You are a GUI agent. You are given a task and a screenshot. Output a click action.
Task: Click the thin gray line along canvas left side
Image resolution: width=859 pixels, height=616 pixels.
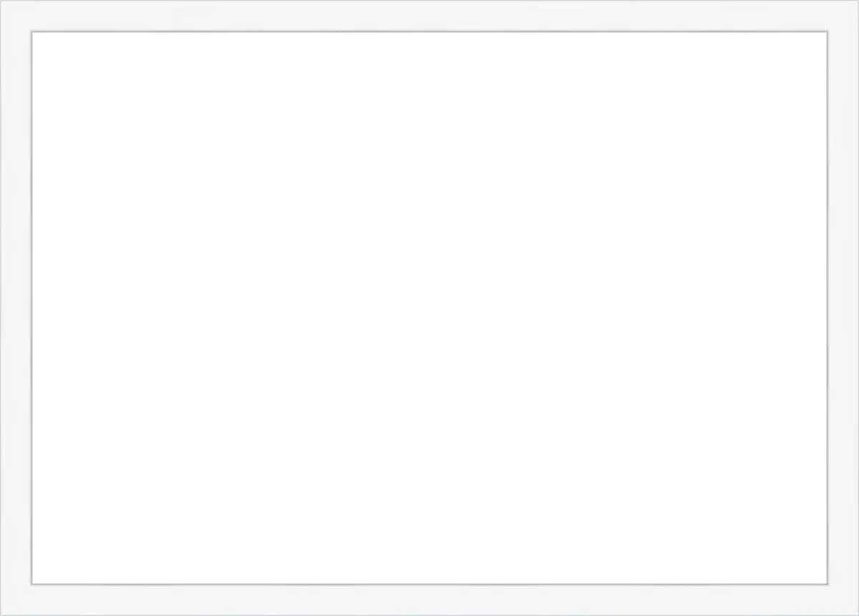(x=31, y=308)
